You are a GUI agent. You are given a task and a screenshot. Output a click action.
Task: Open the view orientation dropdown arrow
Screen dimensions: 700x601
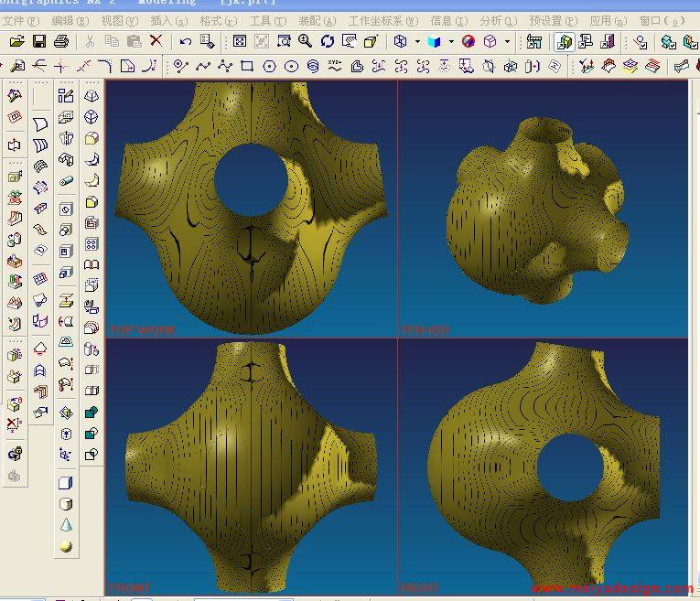coord(417,41)
